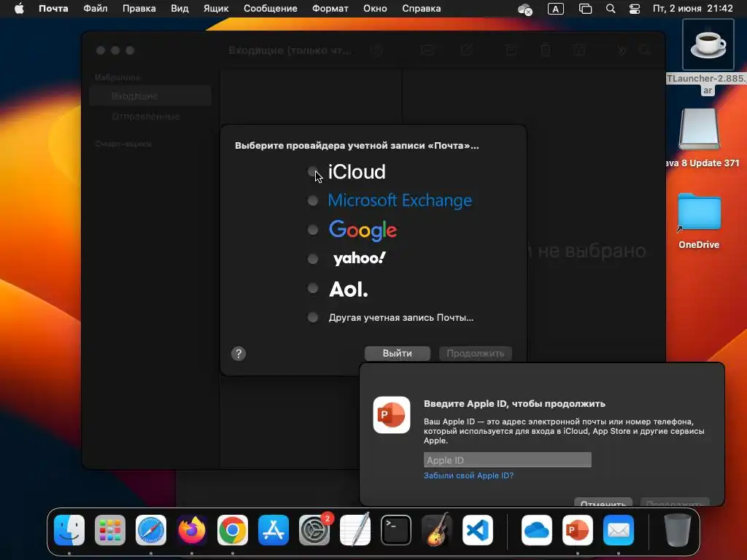Click the junk mail icon in Mail toolbar
Image resolution: width=747 pixels, height=560 pixels.
pos(579,50)
